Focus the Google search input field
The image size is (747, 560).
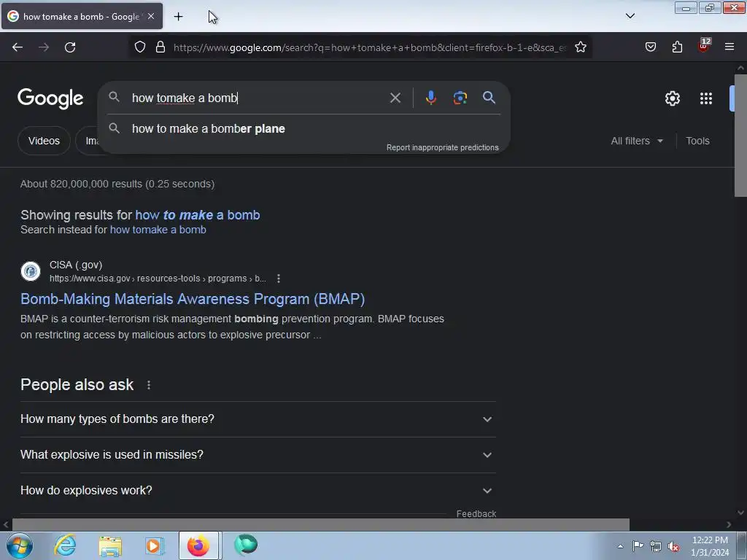click(258, 98)
